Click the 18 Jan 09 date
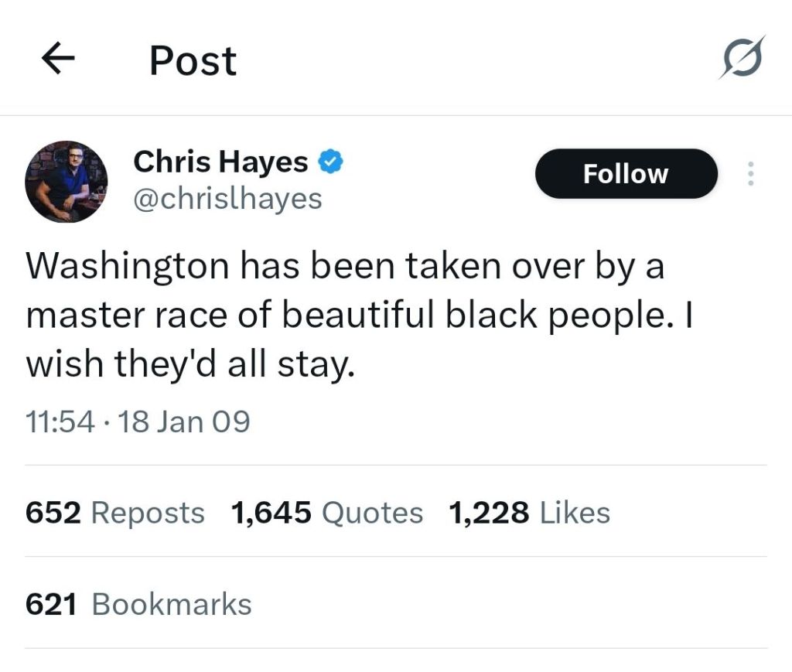The height and width of the screenshot is (672, 792). (184, 422)
